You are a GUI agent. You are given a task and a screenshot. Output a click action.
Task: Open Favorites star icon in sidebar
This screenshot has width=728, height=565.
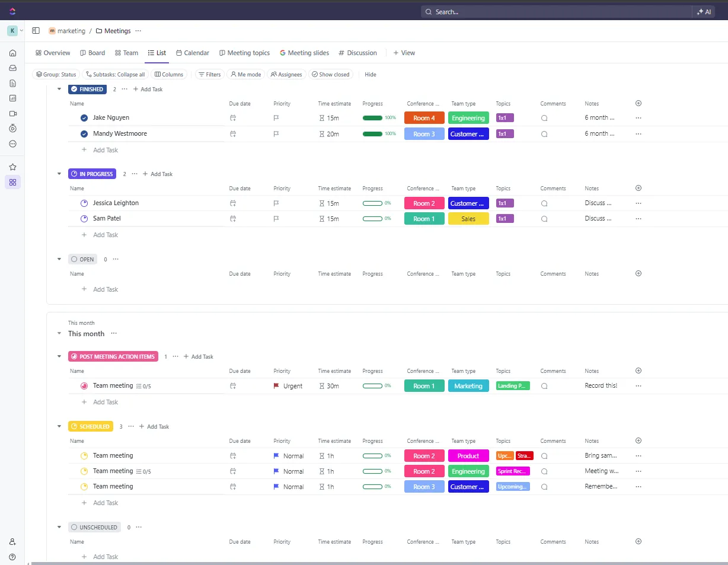[12, 167]
